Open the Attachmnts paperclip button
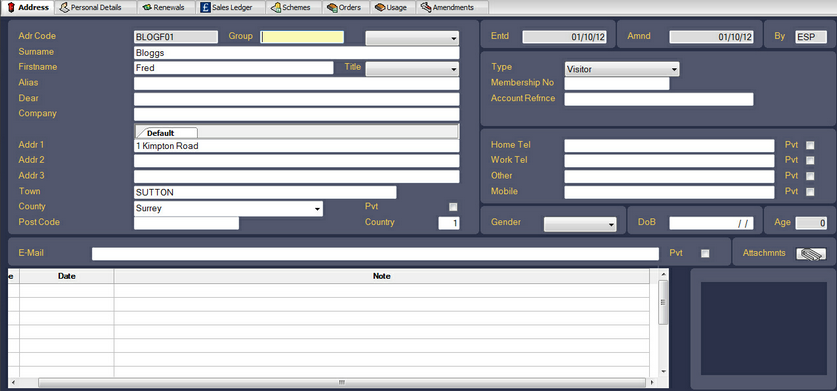 pyautogui.click(x=811, y=254)
